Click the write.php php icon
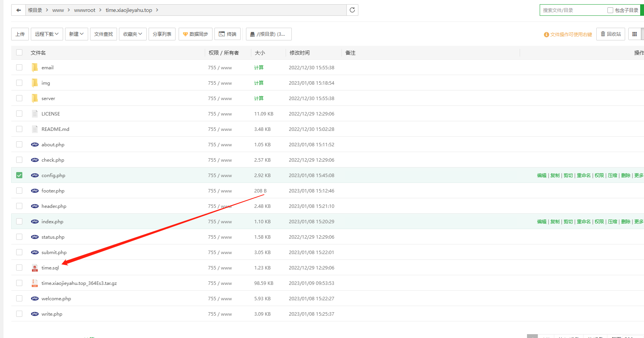The image size is (644, 338). coord(35,314)
